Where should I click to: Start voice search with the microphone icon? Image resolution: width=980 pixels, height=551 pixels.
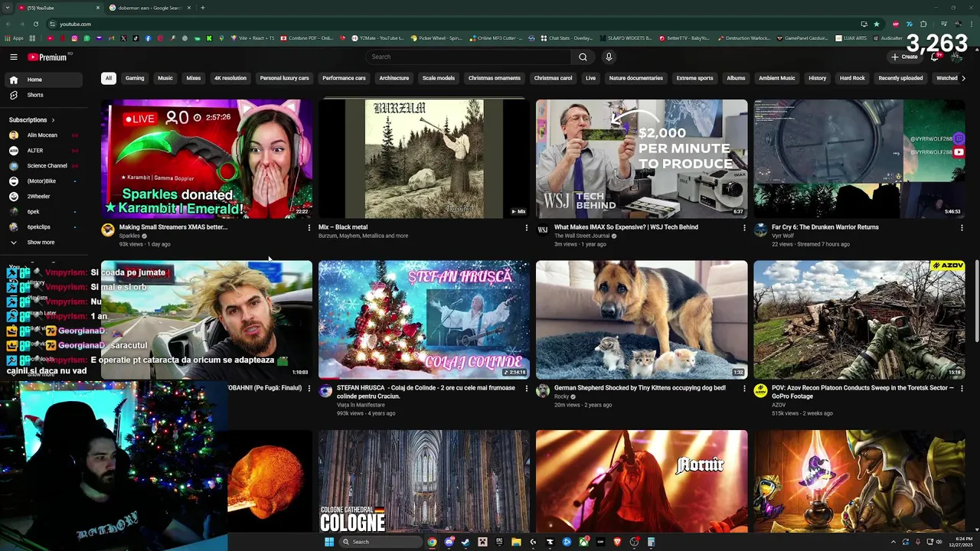[x=609, y=57]
